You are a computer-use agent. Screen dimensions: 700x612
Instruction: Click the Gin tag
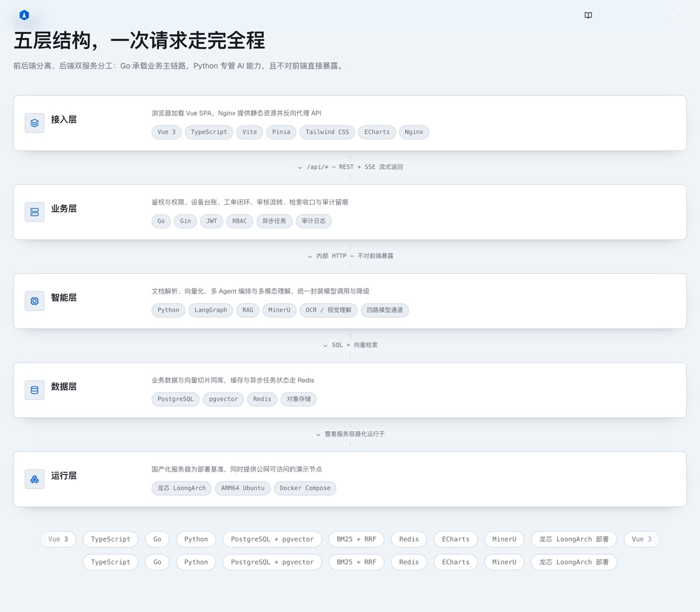pos(185,221)
